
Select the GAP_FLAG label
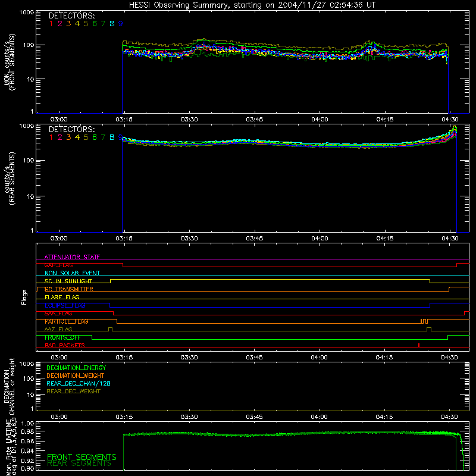58,265
